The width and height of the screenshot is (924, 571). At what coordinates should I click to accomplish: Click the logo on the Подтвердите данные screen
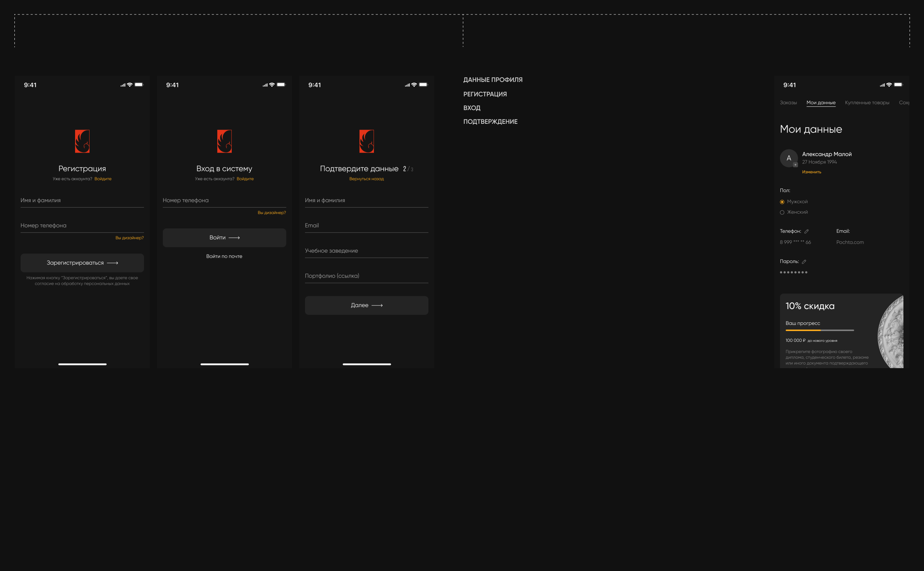(x=366, y=141)
